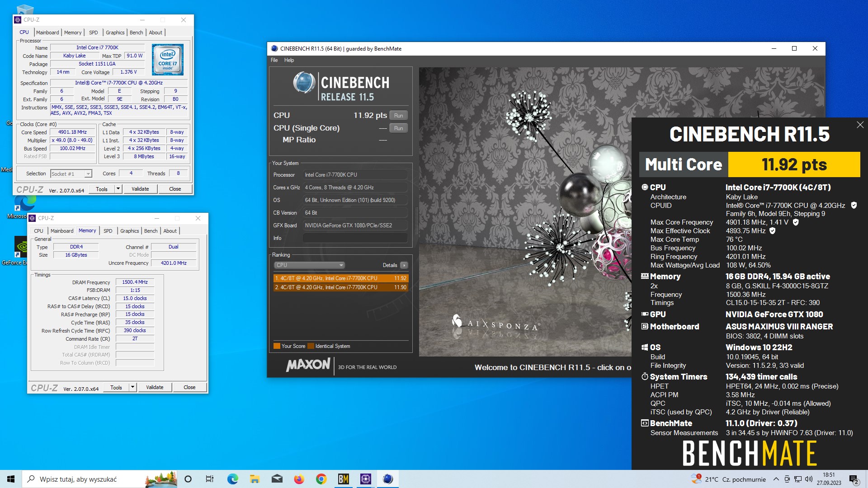Switch to Graphics tab in top CPU-Z window
Image resolution: width=868 pixels, height=488 pixels.
(x=115, y=33)
